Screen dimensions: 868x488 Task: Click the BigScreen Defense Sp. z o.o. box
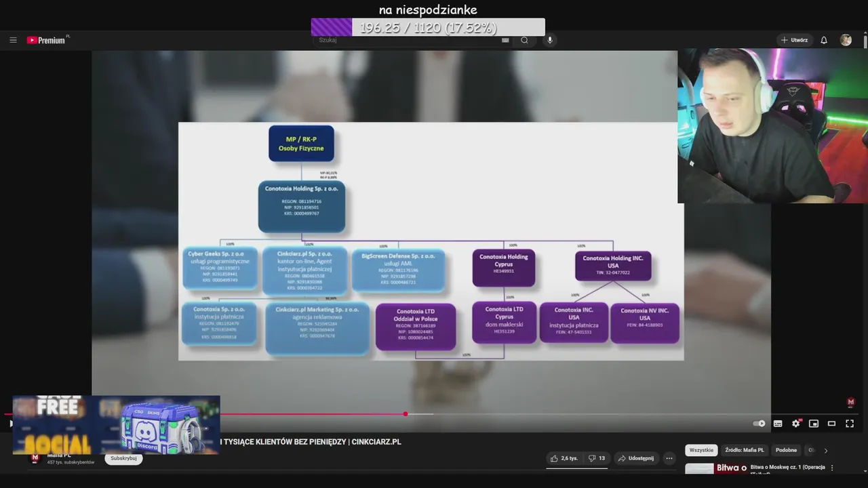(398, 270)
